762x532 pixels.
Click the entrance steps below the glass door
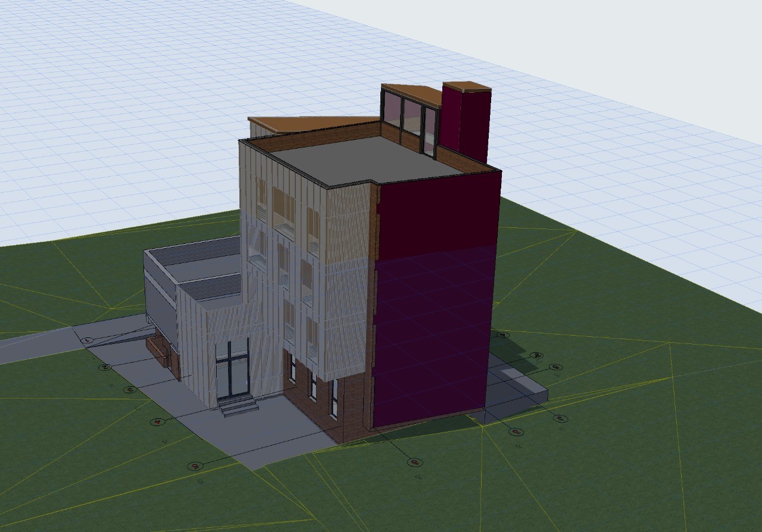point(239,406)
